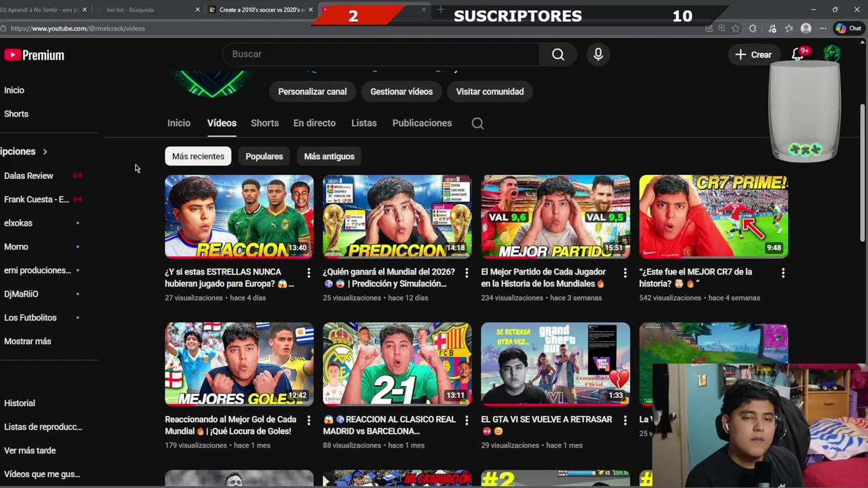Click the Visitar comunidad button
Viewport: 868px width, 488px height.
(490, 91)
